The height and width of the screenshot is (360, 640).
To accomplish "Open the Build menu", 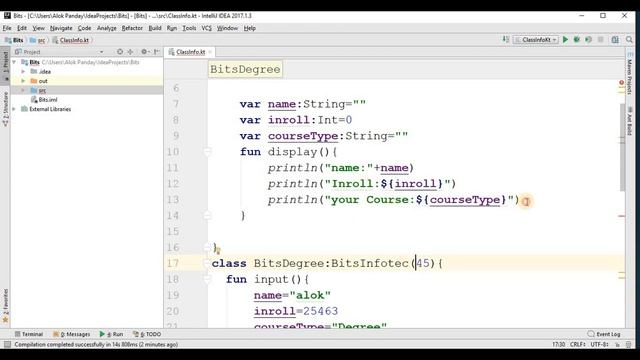I will click(155, 28).
